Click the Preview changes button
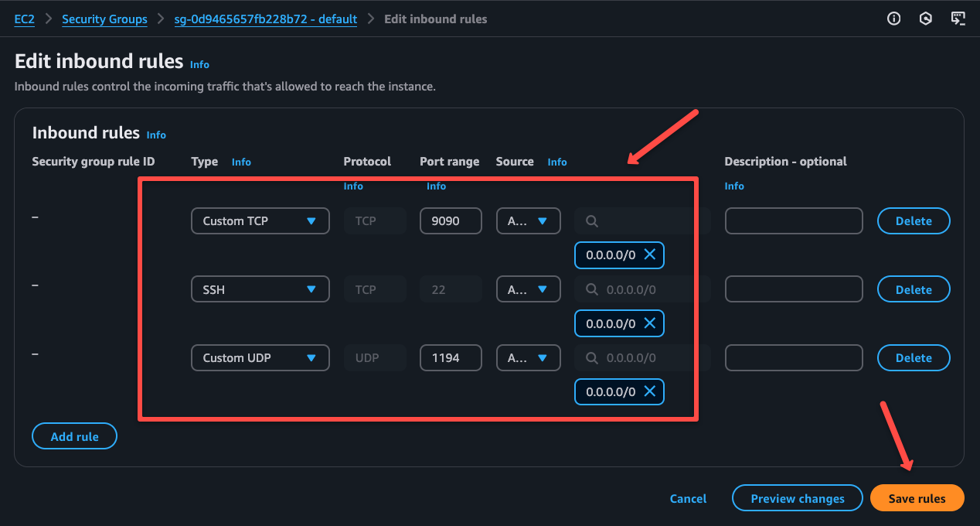980x526 pixels. tap(797, 498)
